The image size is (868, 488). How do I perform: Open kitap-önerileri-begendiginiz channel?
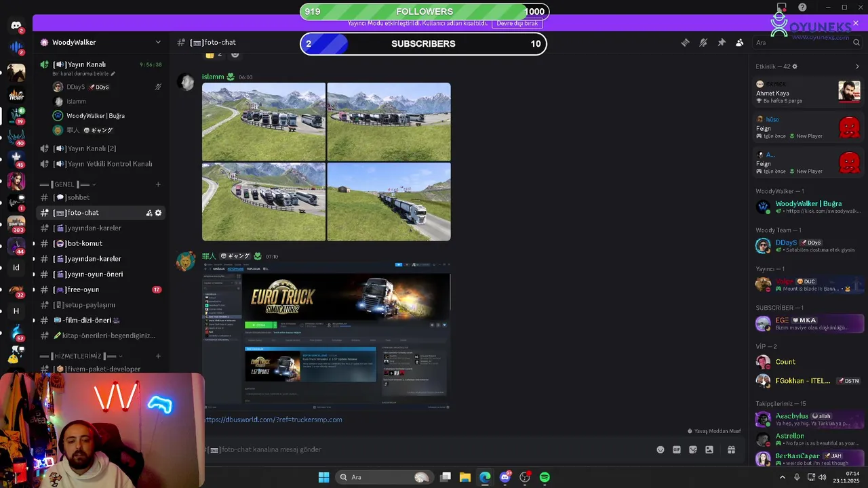coord(101,335)
